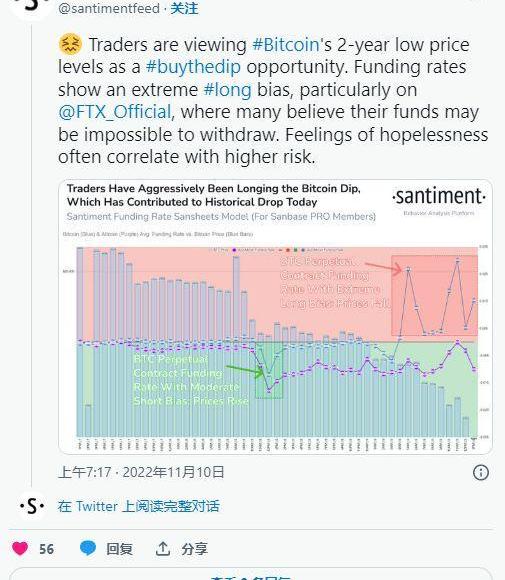
Task: Open the #long hashtag
Action: pyautogui.click(x=228, y=90)
